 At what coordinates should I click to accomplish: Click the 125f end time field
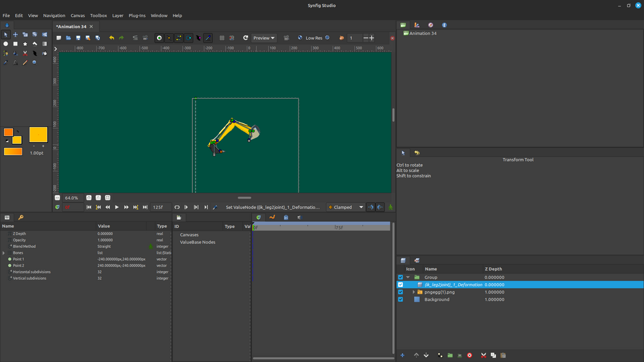[161, 207]
